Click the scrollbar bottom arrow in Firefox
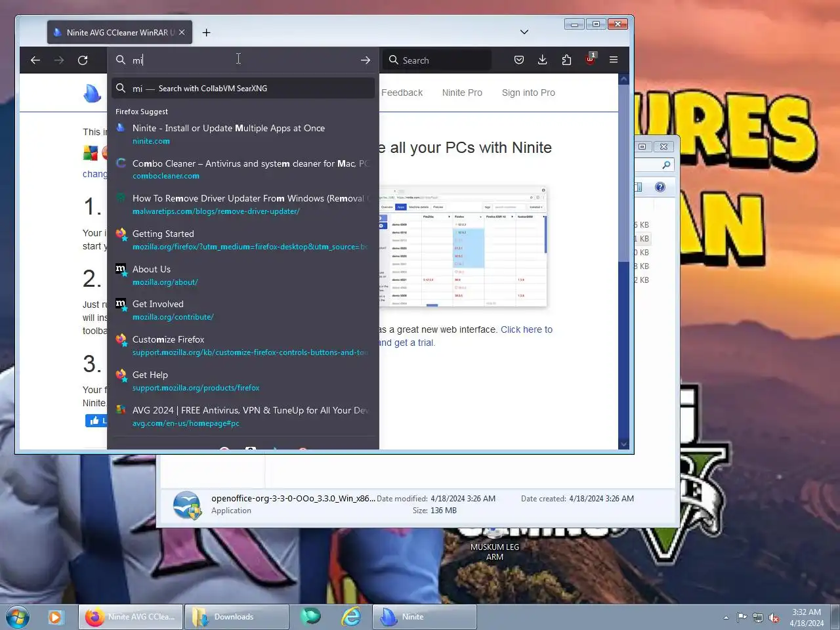This screenshot has width=840, height=630. [x=623, y=444]
